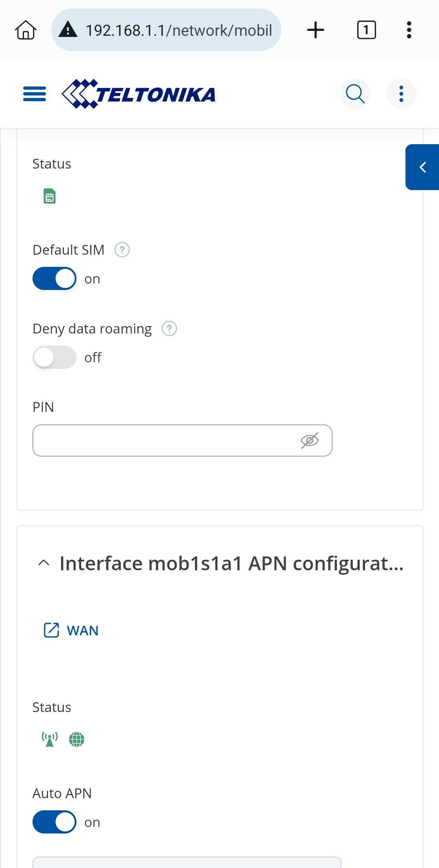
Task: Collapse the Interface mob1s1a1 APN configuration section
Action: [x=44, y=563]
